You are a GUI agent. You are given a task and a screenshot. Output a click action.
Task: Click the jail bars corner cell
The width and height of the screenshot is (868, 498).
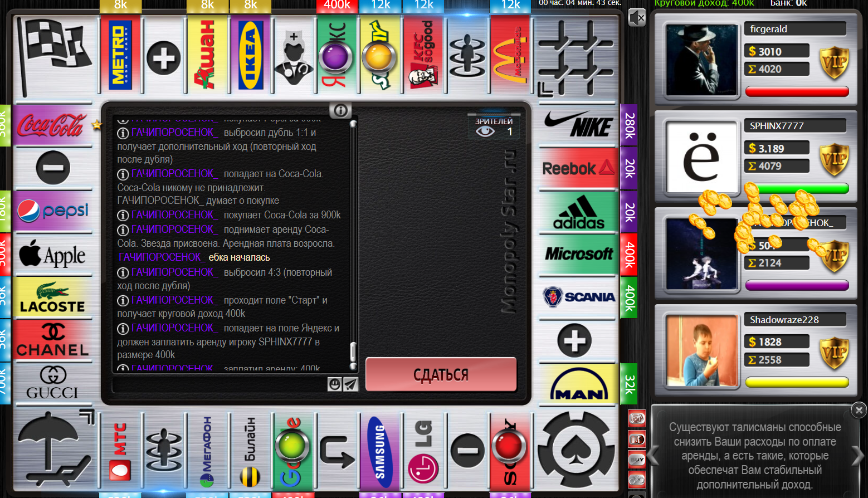[576, 57]
